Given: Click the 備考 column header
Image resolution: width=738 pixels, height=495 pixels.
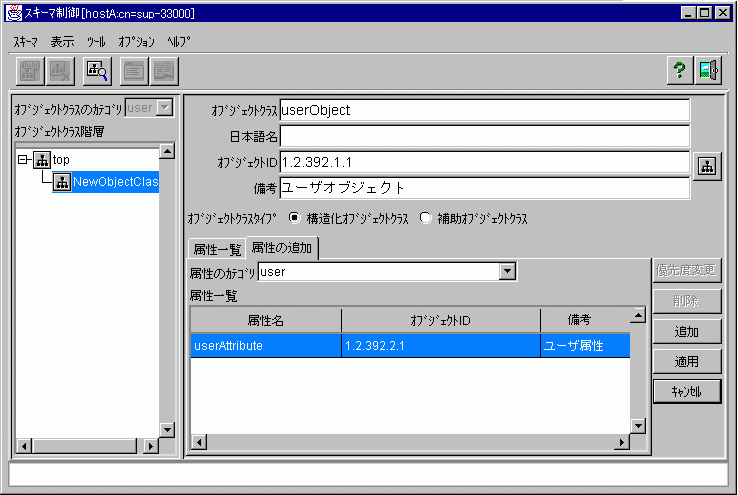Looking at the screenshot, I should click(586, 320).
